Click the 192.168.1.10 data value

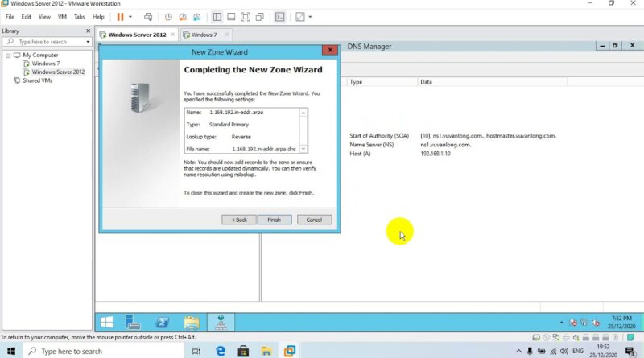tap(436, 154)
